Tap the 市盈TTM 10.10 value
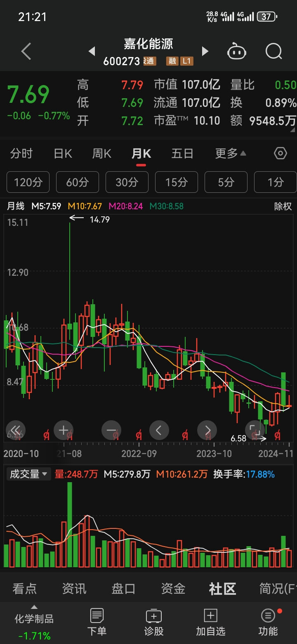The width and height of the screenshot is (297, 644). tap(187, 121)
